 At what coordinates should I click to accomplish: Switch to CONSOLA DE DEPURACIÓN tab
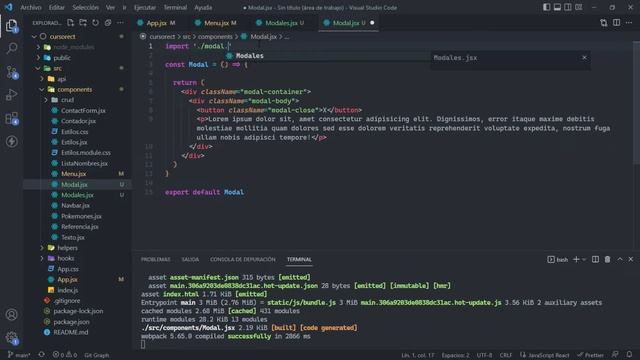[x=242, y=260]
